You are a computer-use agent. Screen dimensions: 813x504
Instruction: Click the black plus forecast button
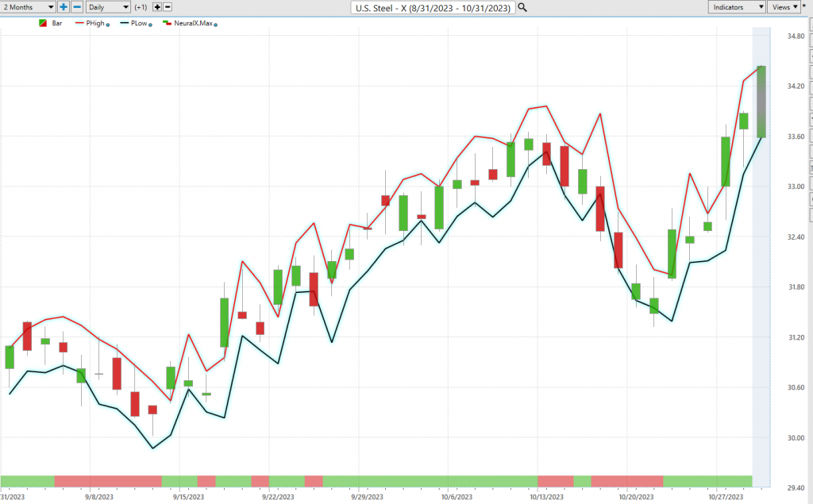click(x=157, y=7)
